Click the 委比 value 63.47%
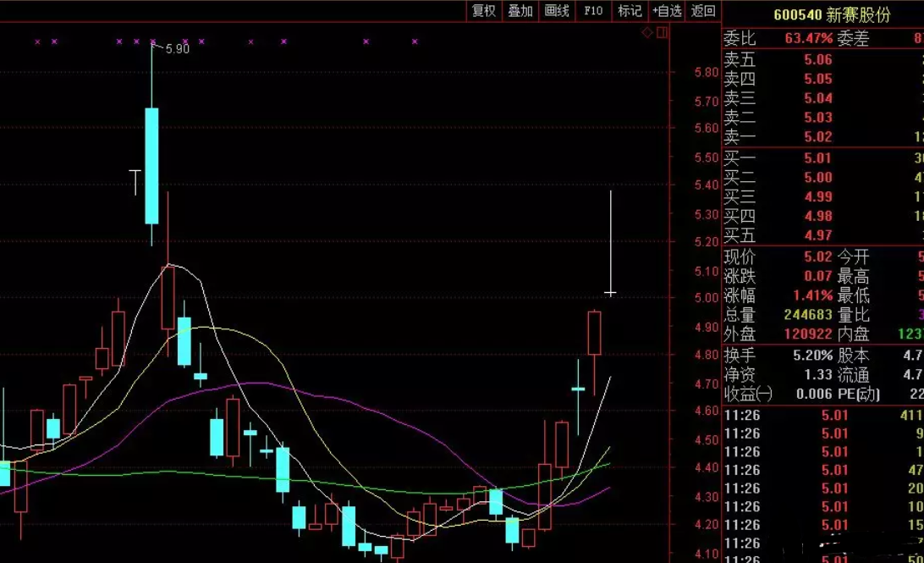 (x=809, y=39)
